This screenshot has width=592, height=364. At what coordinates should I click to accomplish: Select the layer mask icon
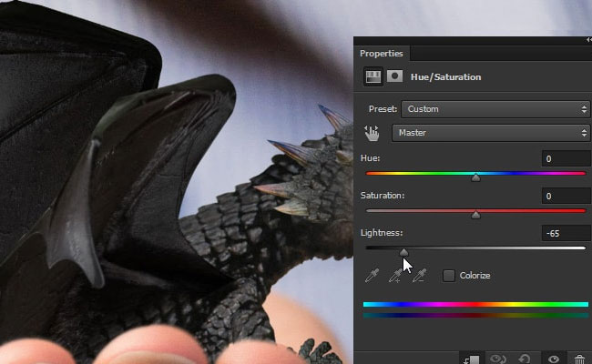tap(394, 76)
